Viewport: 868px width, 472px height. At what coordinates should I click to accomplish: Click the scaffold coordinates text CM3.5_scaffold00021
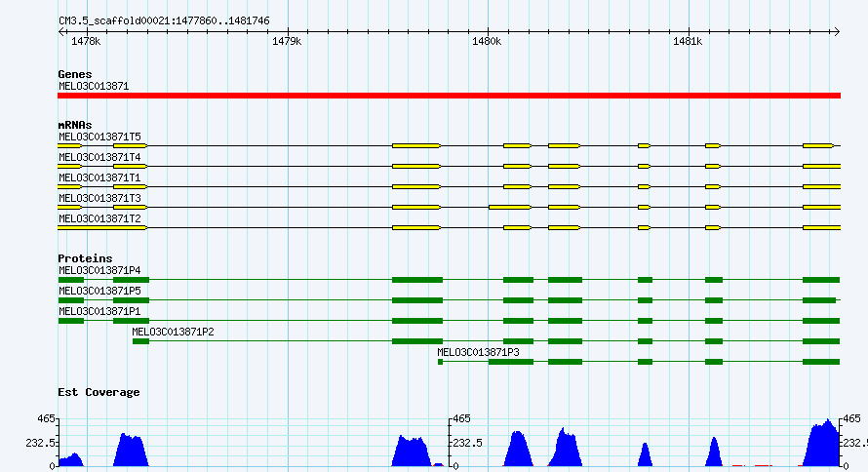[x=164, y=21]
